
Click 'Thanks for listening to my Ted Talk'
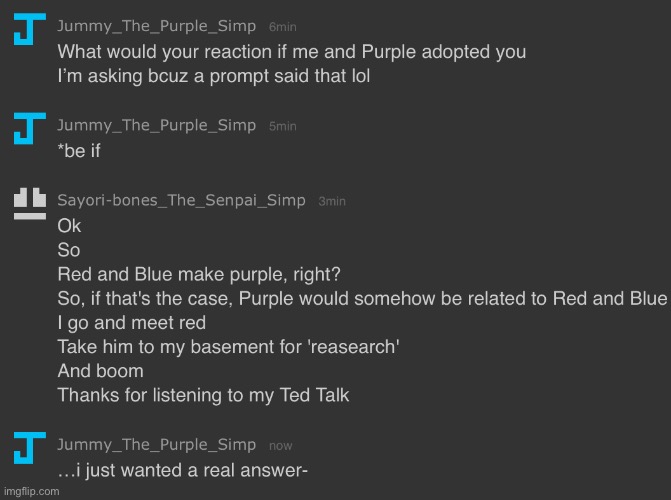pos(203,395)
